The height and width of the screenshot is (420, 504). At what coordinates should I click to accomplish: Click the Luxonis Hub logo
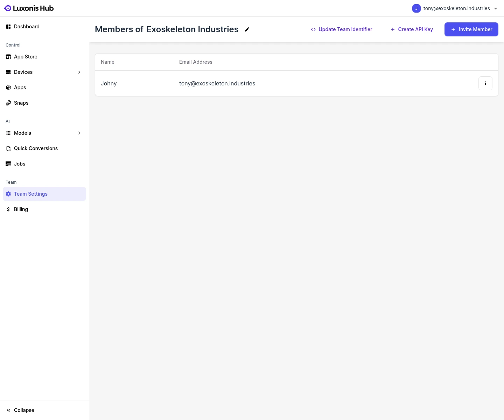(x=29, y=8)
